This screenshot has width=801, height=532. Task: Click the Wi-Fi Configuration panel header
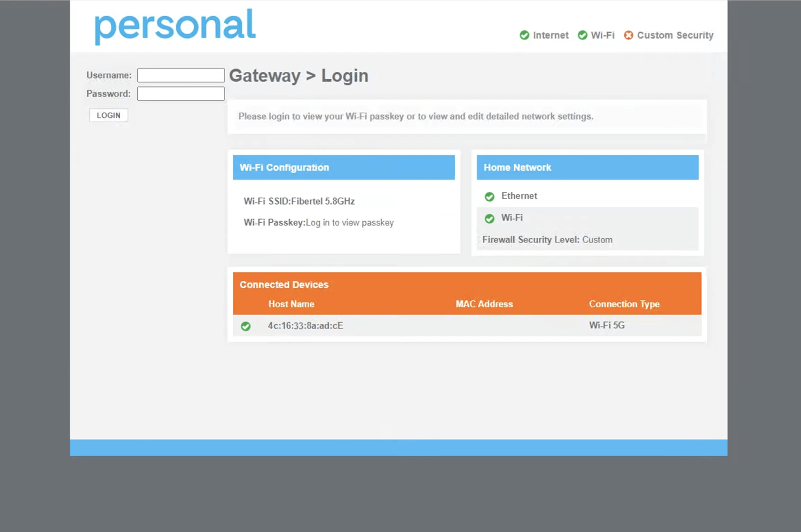click(343, 168)
